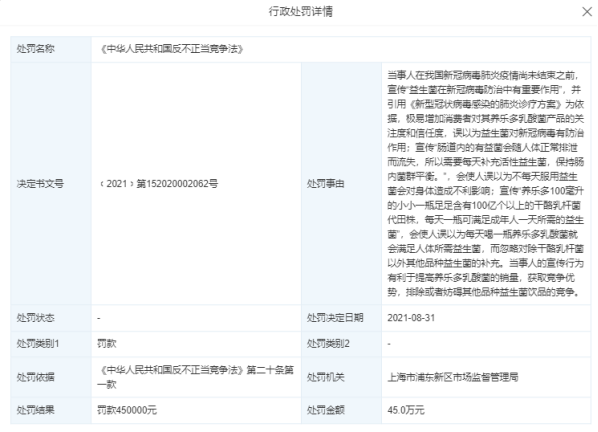Select the 处罚状态 label
Screen dimensions: 598x432
click(x=35, y=318)
